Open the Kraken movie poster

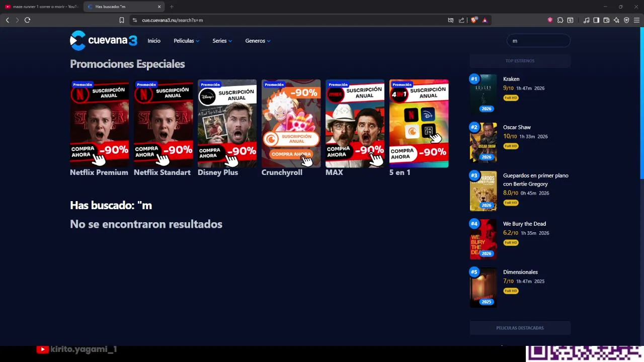[x=483, y=95]
